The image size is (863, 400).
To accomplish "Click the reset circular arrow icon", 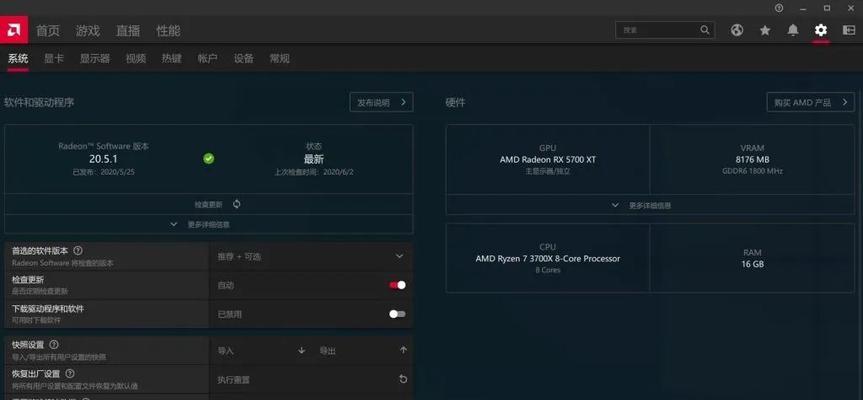I will (403, 379).
